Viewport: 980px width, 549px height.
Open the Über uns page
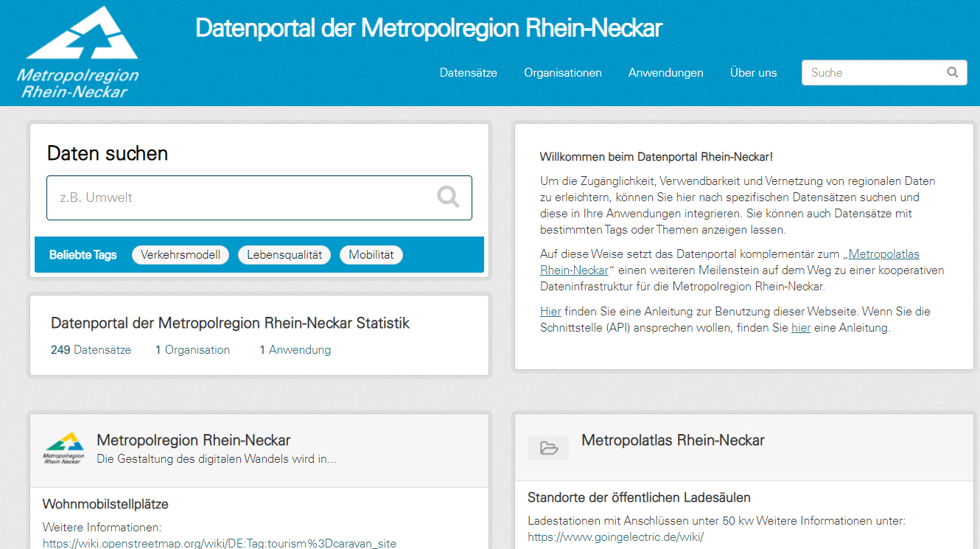(753, 73)
